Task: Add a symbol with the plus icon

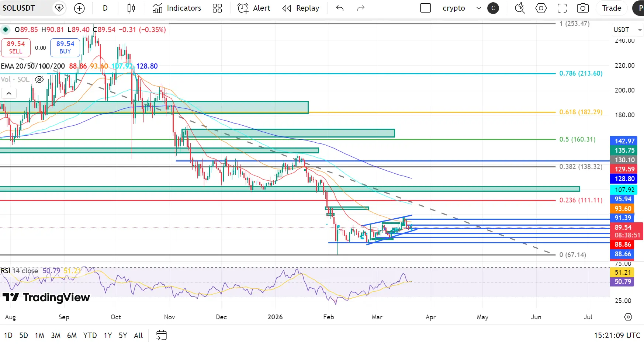Action: (79, 8)
